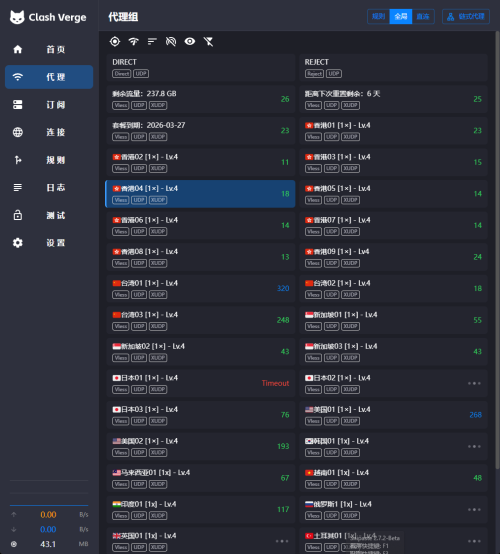Image resolution: width=500 pixels, height=554 pixels.
Task: Click the 320 delay value on 台湾01
Action: (283, 288)
